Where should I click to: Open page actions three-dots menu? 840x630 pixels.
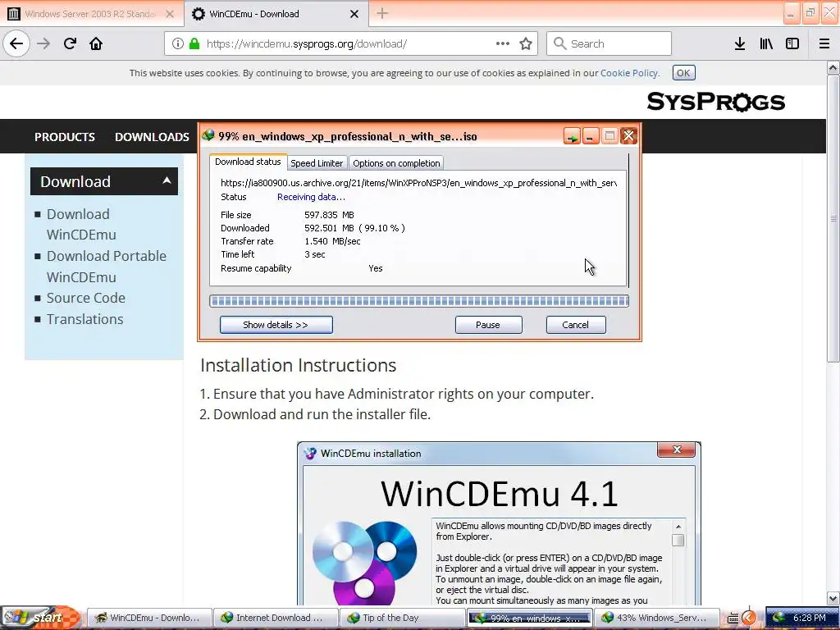[x=503, y=43]
